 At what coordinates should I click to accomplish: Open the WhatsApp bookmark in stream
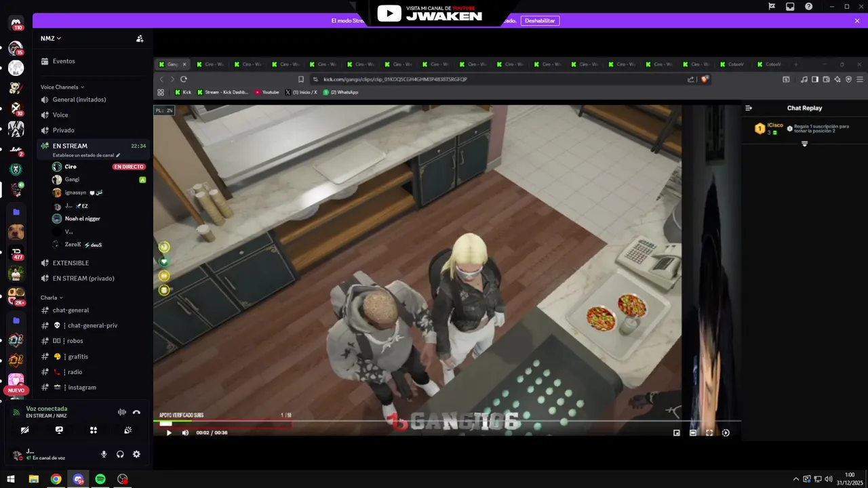pyautogui.click(x=341, y=92)
